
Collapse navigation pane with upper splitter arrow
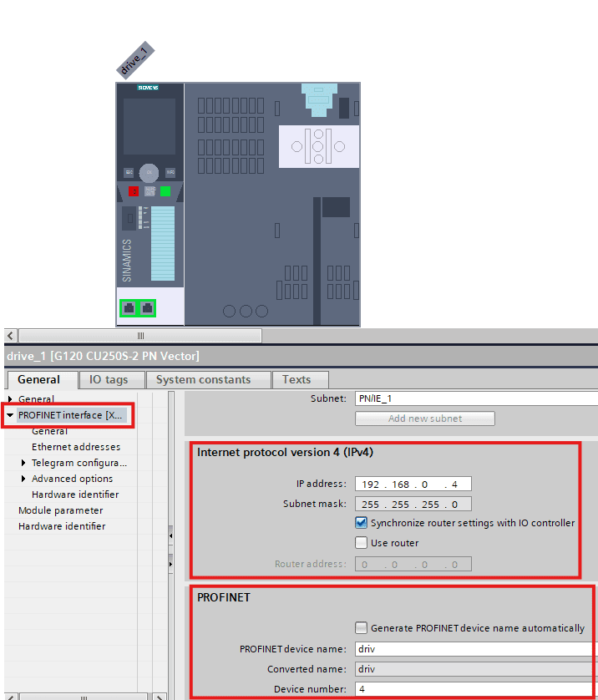[171, 535]
